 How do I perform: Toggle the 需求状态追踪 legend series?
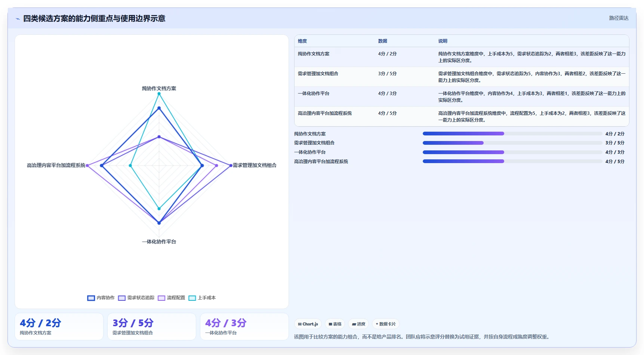(136, 298)
